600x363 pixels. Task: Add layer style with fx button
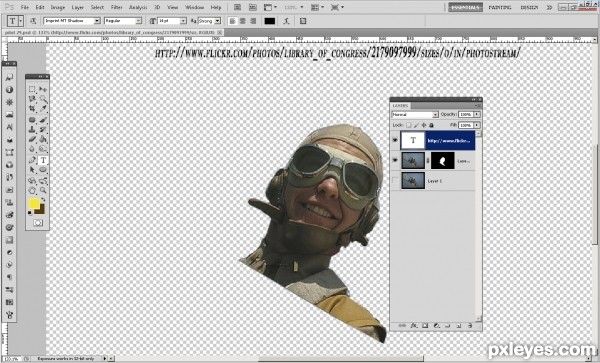coord(414,326)
